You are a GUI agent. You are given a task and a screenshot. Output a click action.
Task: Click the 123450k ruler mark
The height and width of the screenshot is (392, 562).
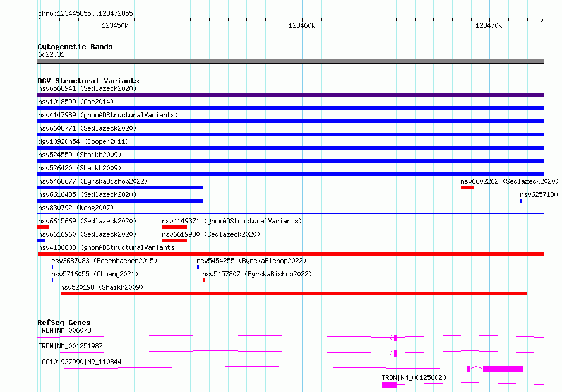[115, 25]
